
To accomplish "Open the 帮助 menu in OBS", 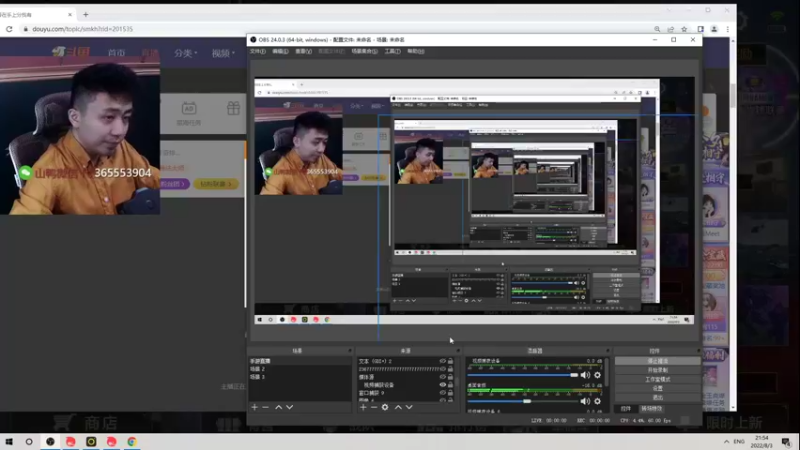I will point(415,52).
